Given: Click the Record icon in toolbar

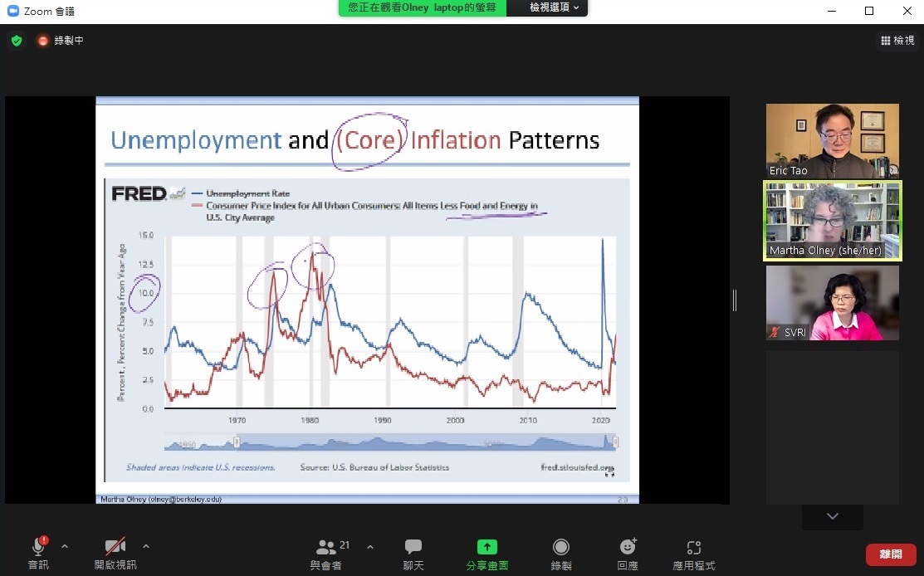Looking at the screenshot, I should tap(561, 547).
